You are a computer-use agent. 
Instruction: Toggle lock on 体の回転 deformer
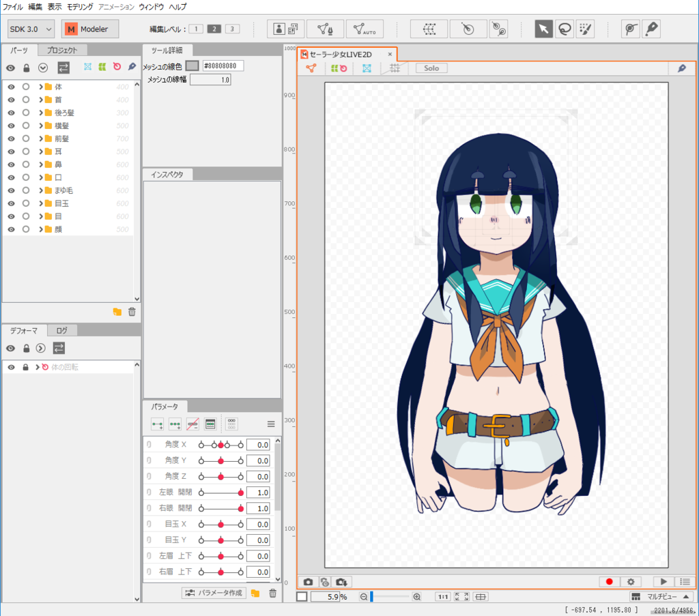pos(25,367)
